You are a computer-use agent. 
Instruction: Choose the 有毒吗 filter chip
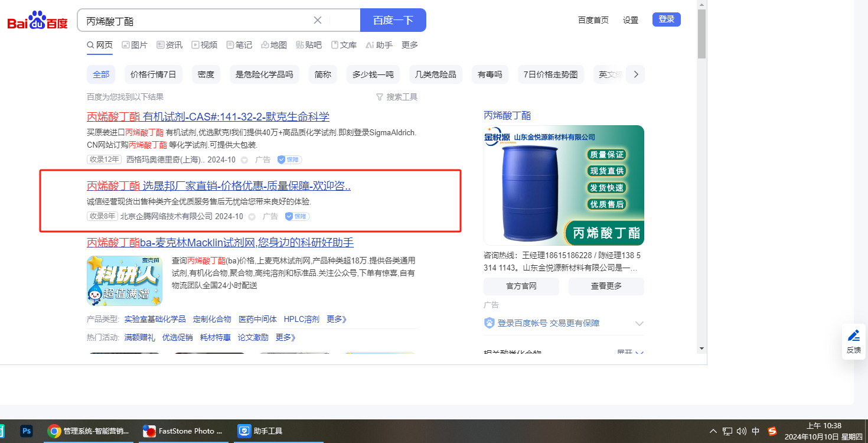[x=490, y=74]
